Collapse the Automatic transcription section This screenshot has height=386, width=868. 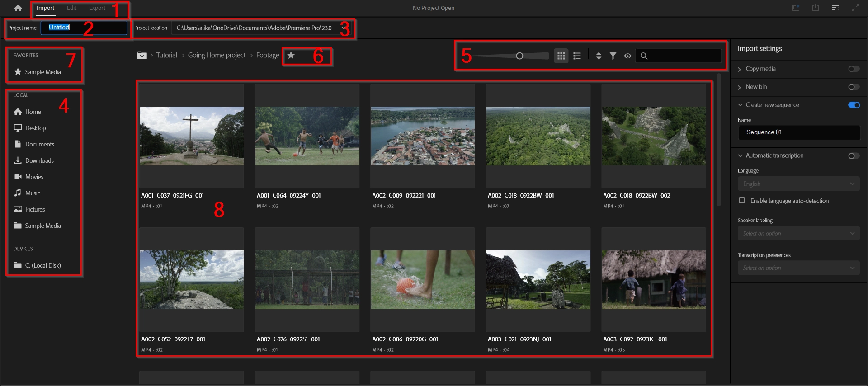[740, 155]
